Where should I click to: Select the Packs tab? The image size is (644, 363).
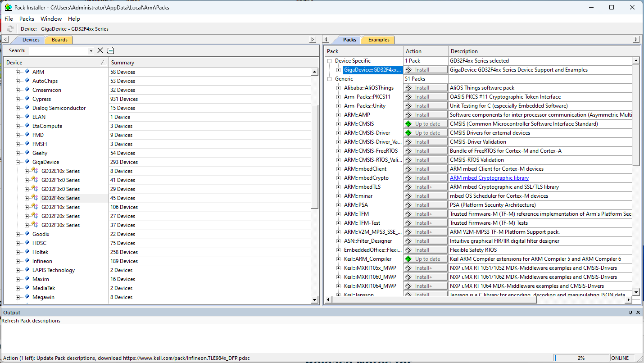[349, 40]
